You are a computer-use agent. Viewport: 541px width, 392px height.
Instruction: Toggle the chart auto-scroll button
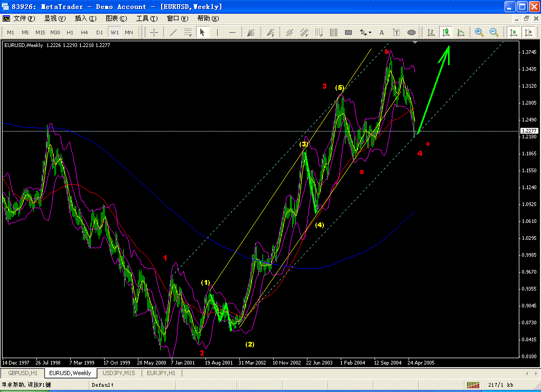[514, 32]
